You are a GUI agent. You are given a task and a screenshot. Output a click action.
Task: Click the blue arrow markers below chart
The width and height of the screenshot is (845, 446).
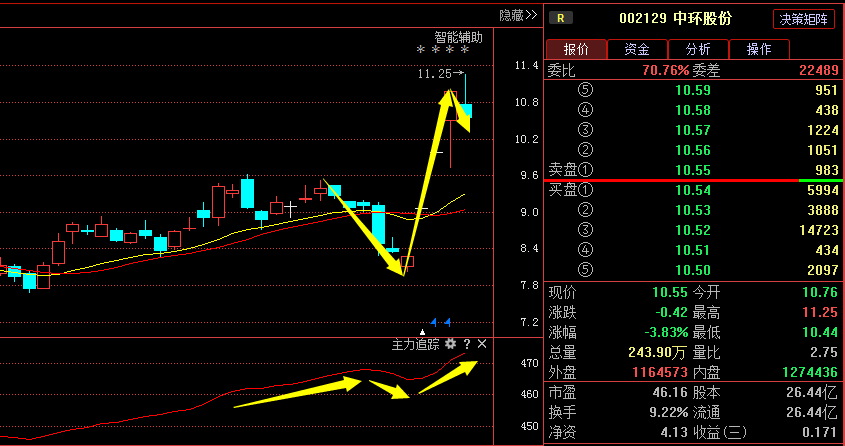click(x=442, y=321)
